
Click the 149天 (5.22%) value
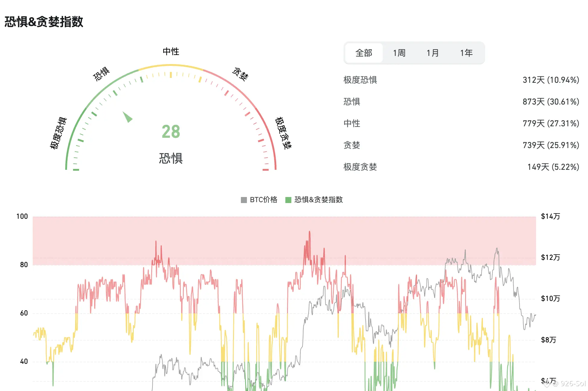pyautogui.click(x=553, y=167)
